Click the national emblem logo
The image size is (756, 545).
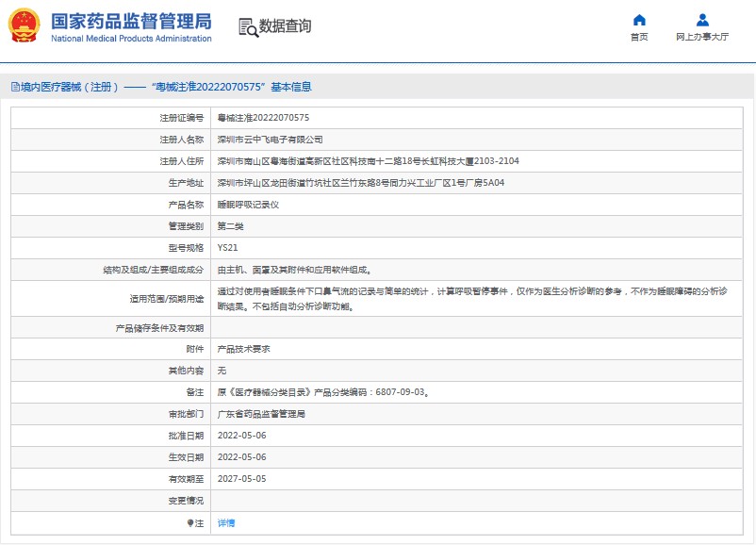pos(25,25)
